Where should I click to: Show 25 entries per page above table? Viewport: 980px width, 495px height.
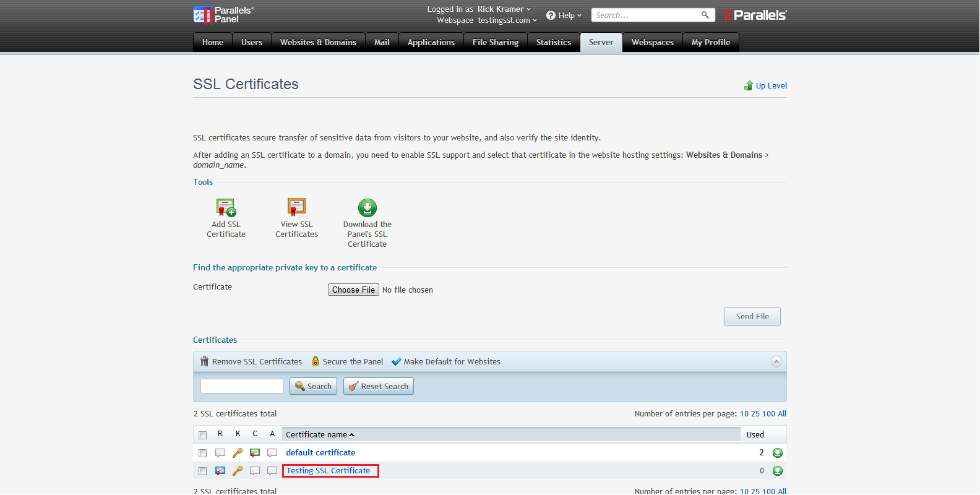pyautogui.click(x=755, y=413)
